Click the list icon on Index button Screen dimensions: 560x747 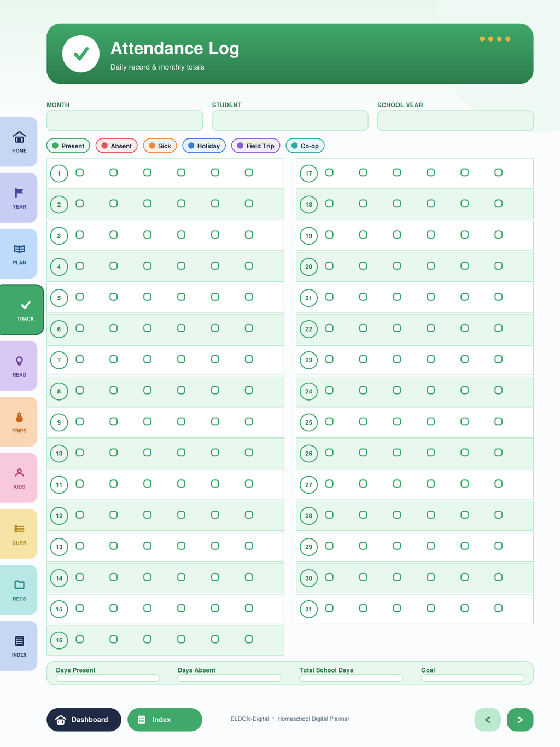[141, 720]
